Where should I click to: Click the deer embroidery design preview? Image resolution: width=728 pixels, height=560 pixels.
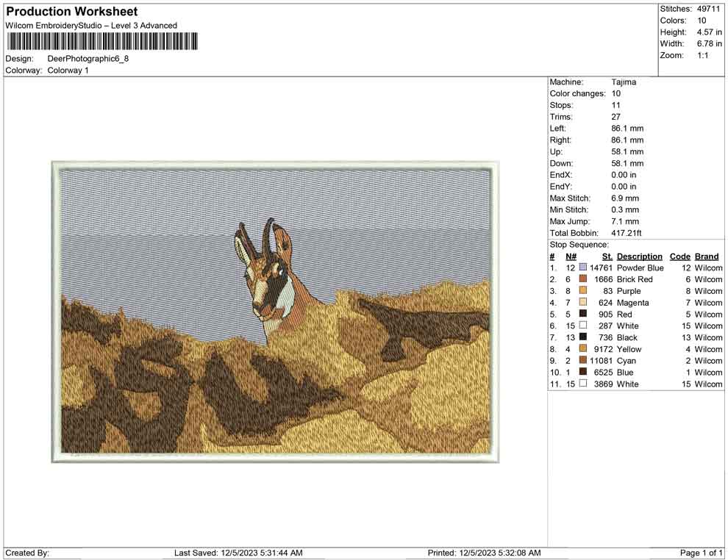pyautogui.click(x=275, y=312)
